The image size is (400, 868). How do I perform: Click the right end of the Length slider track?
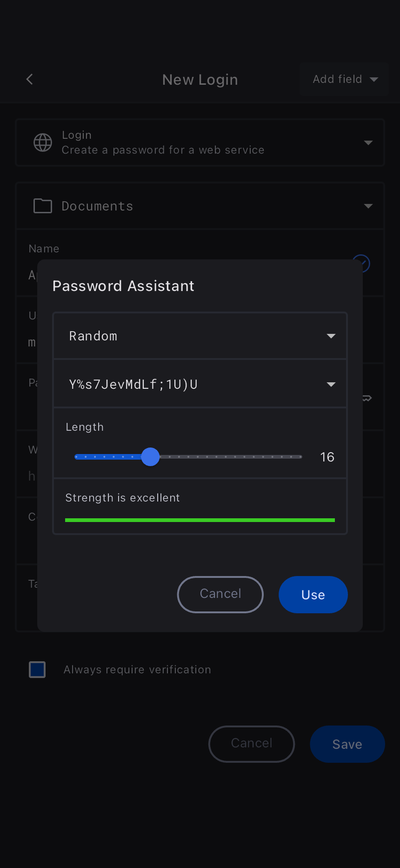click(300, 457)
